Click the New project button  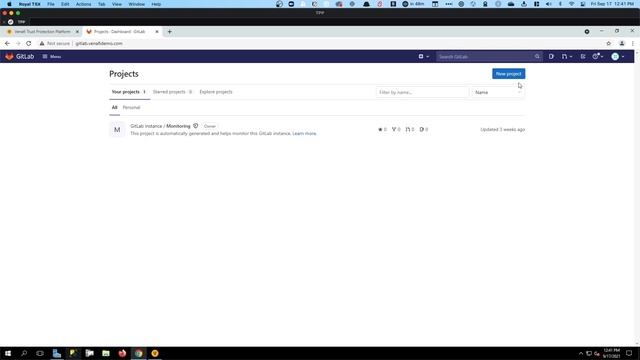[508, 74]
